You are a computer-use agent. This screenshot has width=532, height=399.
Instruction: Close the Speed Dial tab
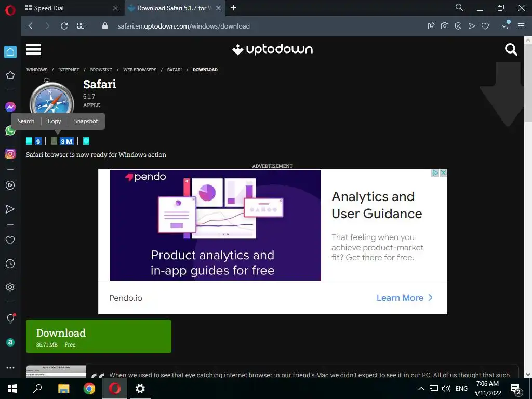pyautogui.click(x=116, y=8)
